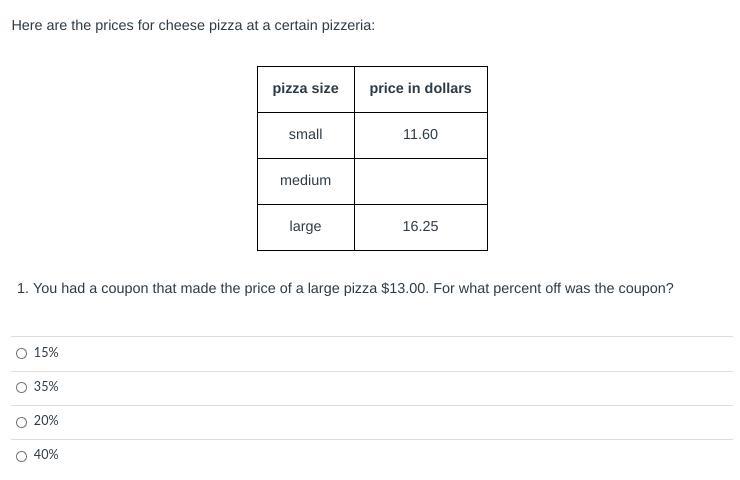Click the "40%" answer label text

coord(46,455)
